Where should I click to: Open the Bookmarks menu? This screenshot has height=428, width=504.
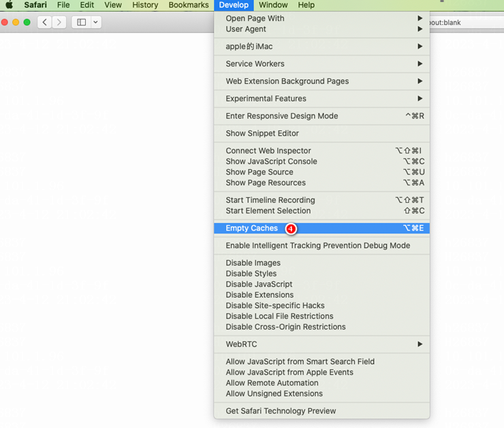[189, 5]
